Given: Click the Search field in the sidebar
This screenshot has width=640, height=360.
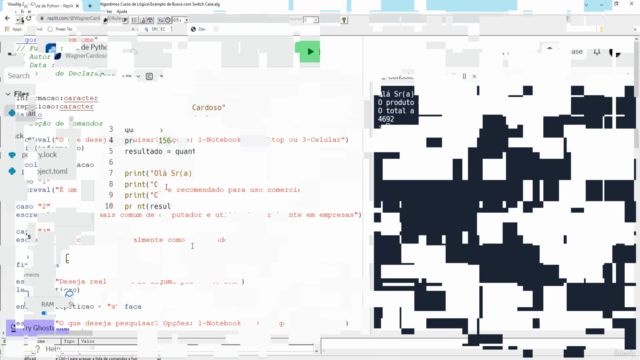Looking at the screenshot, I should [x=19, y=76].
